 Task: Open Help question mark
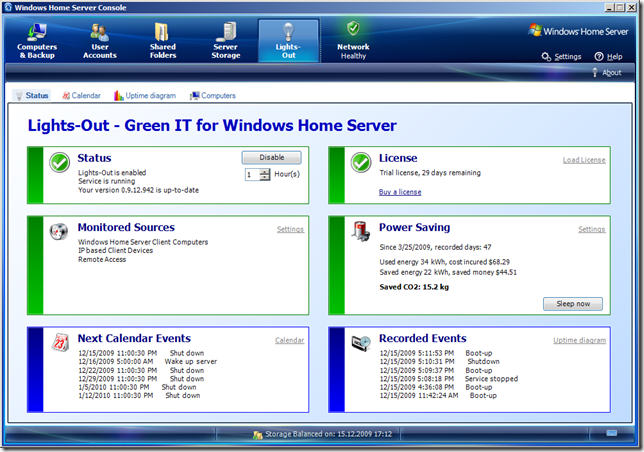608,57
